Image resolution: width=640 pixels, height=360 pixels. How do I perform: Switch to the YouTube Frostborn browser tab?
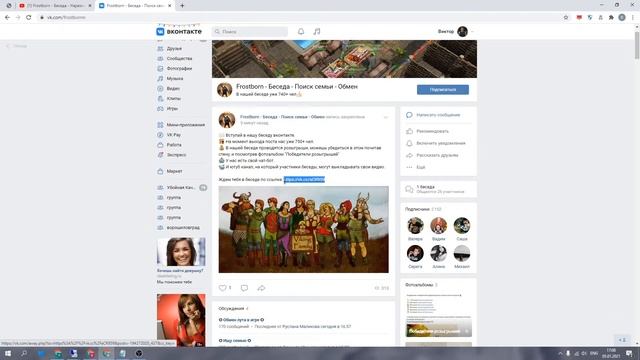(55, 6)
